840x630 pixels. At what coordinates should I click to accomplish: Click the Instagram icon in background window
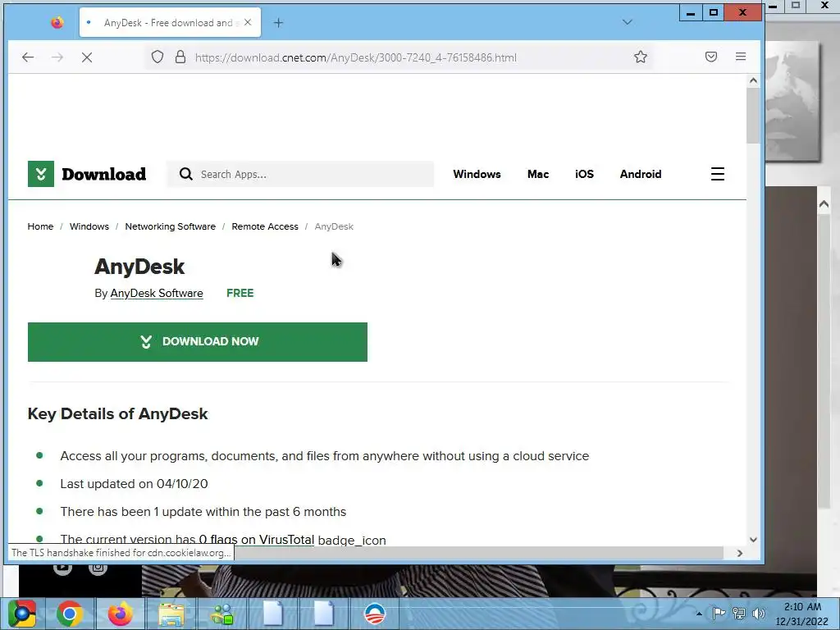pos(98,568)
